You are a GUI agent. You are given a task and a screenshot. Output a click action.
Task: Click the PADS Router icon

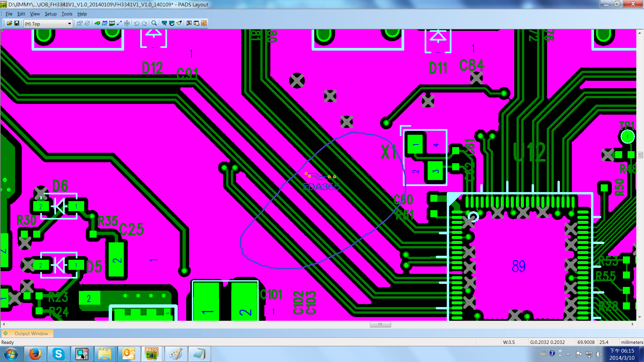(x=204, y=23)
